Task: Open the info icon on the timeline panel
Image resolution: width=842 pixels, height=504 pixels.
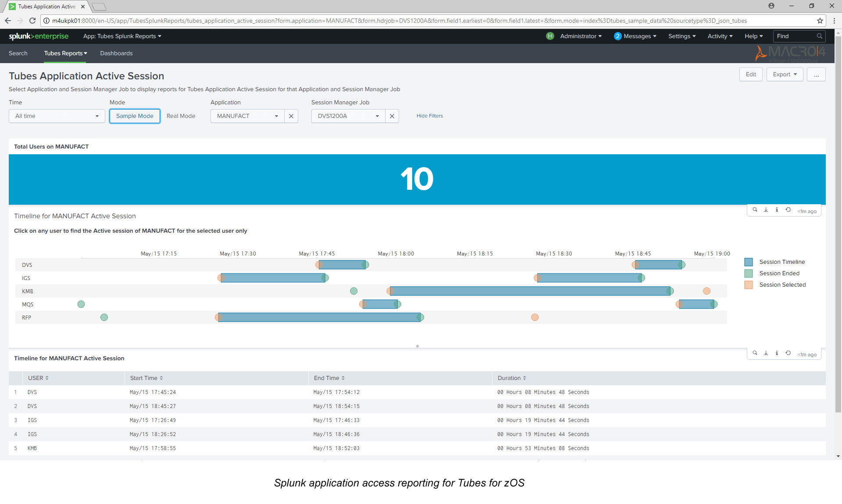Action: coord(777,210)
